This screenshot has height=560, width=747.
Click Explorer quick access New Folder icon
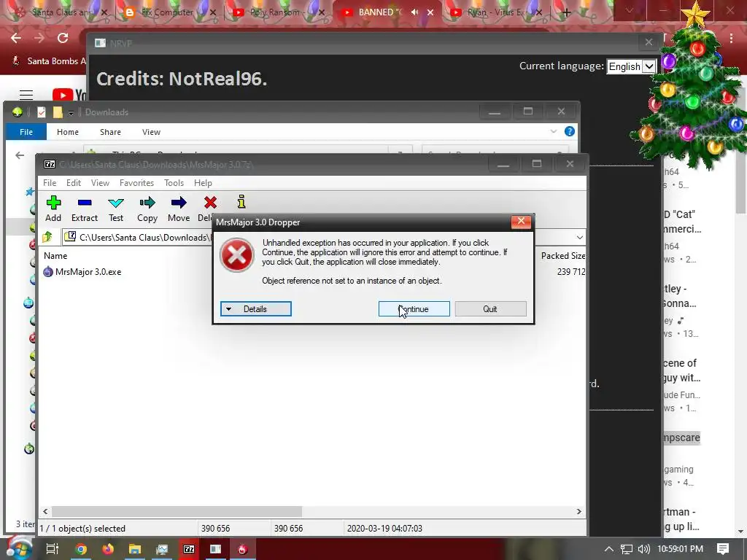(x=58, y=112)
